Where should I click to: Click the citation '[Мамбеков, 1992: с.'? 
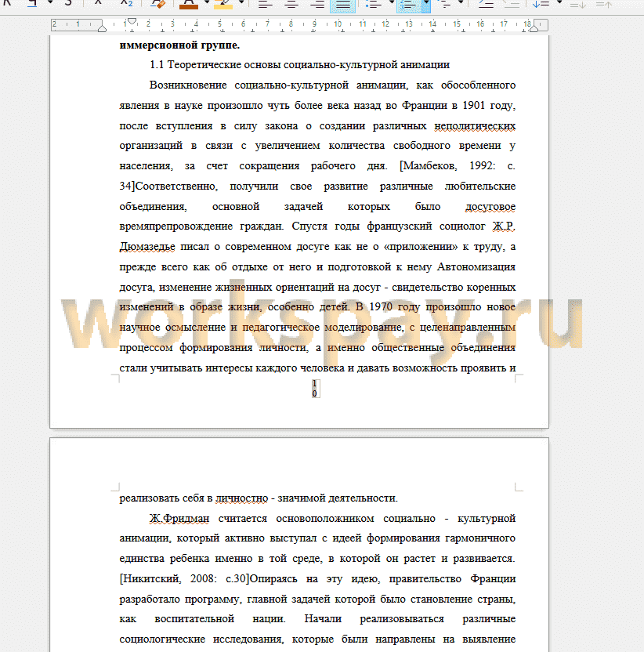(458, 166)
